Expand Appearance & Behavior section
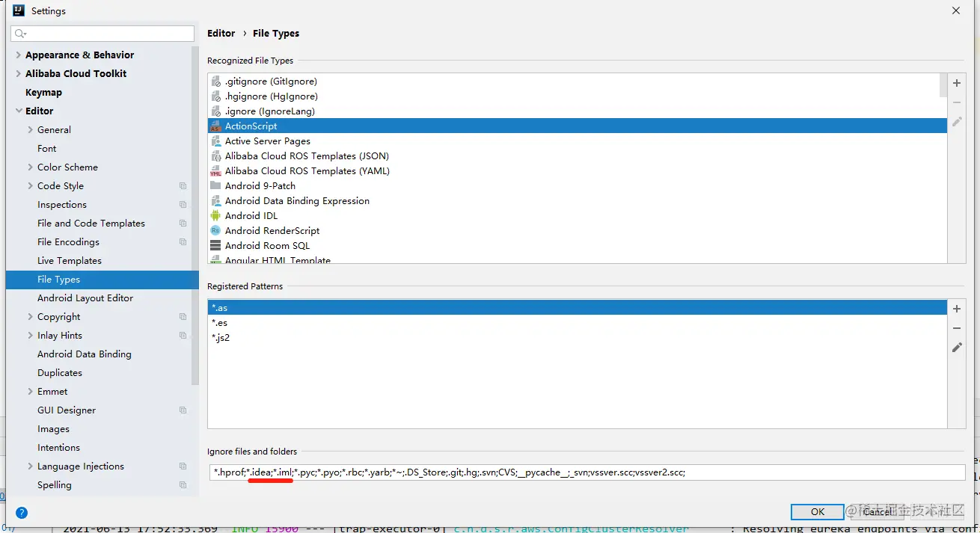 click(18, 55)
